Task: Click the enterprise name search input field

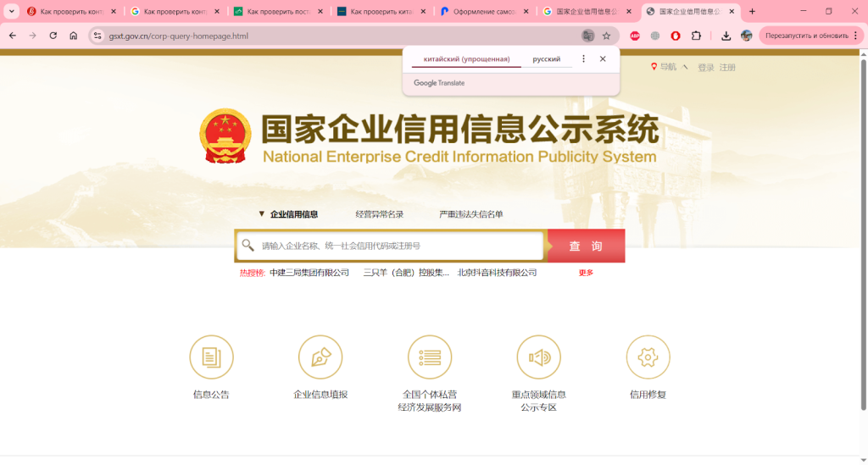Action: click(390, 246)
